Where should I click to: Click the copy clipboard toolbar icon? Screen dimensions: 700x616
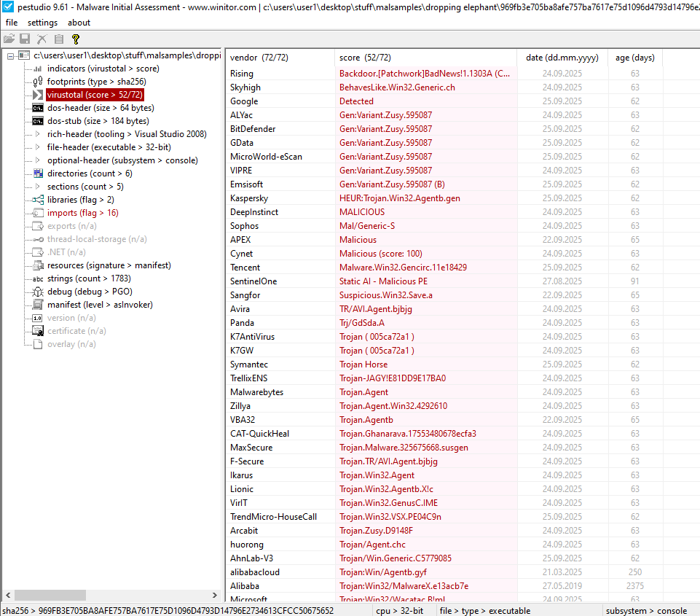[59, 39]
